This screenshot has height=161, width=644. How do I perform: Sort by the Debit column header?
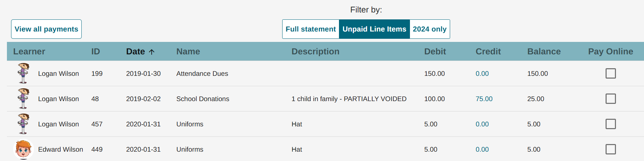[x=435, y=52]
